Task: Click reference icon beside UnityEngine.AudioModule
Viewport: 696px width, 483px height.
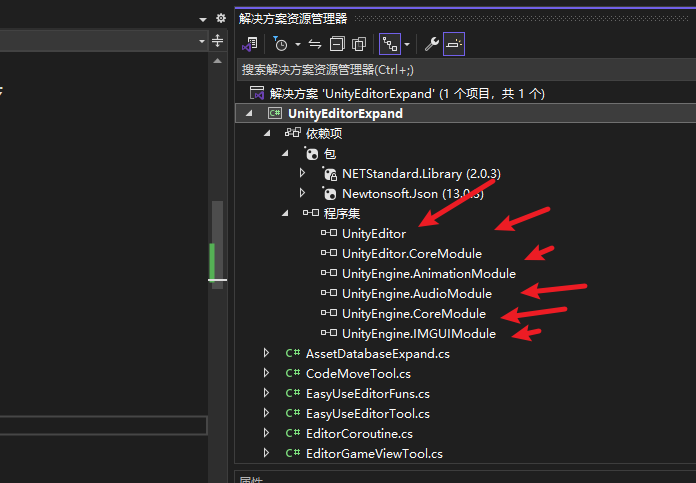Action: (329, 293)
